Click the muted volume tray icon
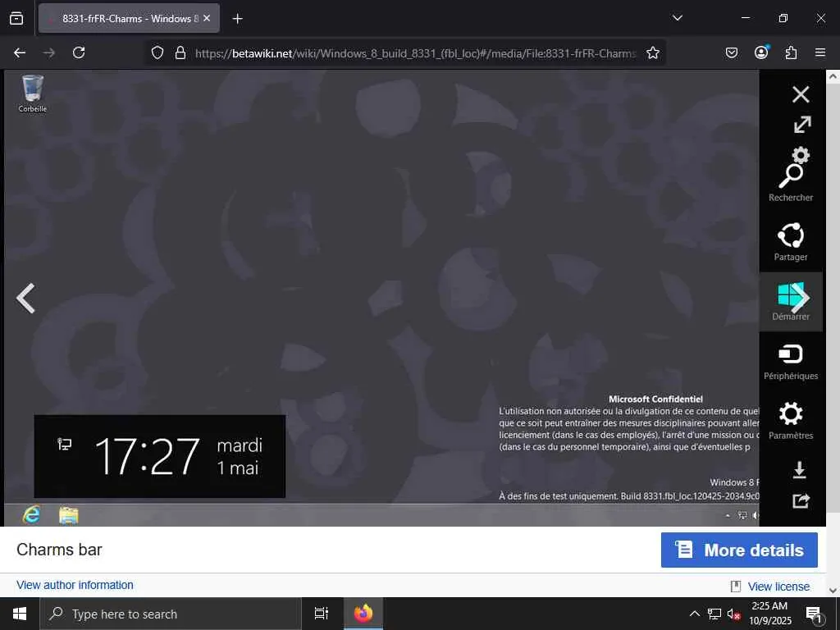The width and height of the screenshot is (840, 630). coord(733,614)
